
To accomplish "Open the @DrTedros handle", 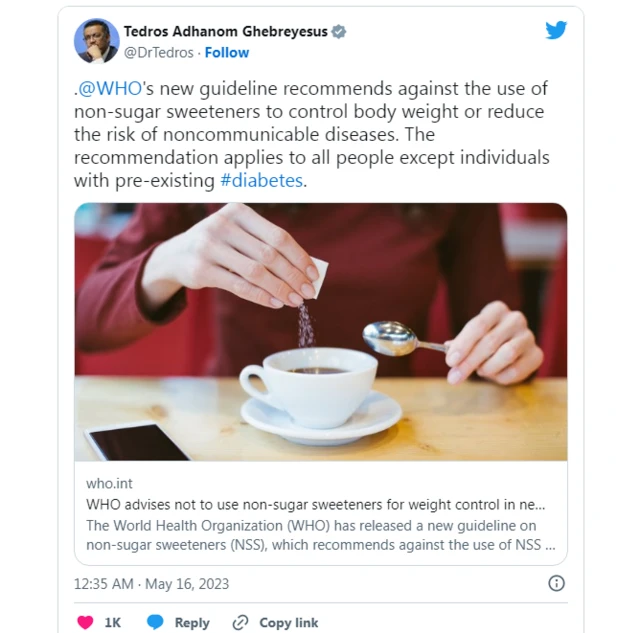I will 158,53.
